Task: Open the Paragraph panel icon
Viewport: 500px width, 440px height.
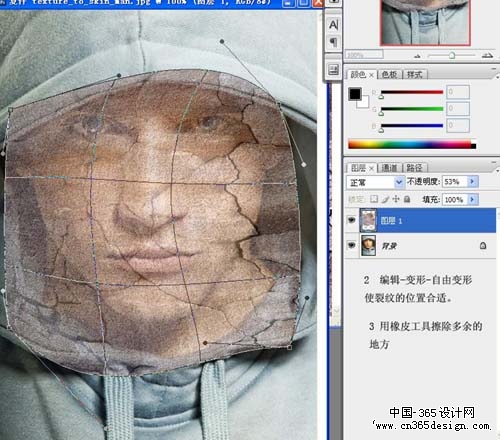Action: 333,42
